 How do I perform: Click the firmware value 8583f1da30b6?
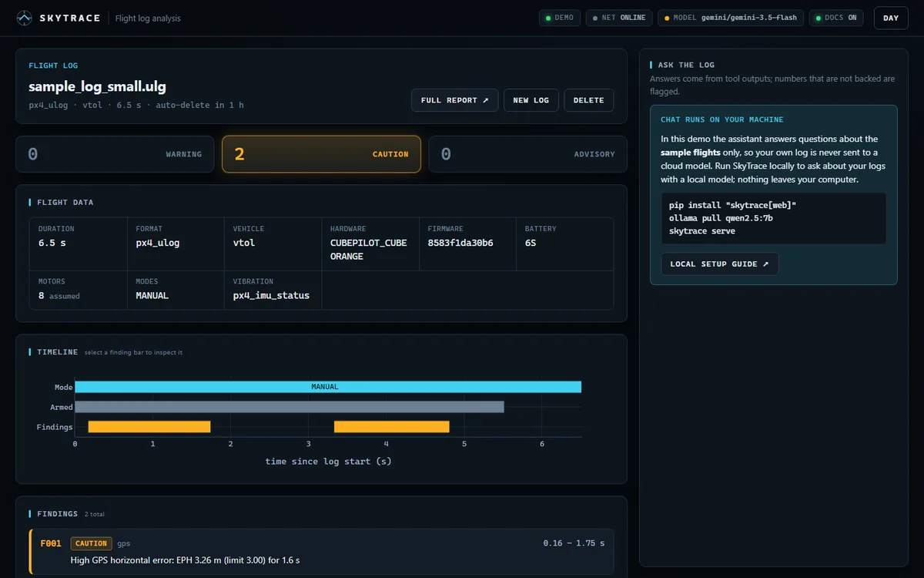[460, 243]
